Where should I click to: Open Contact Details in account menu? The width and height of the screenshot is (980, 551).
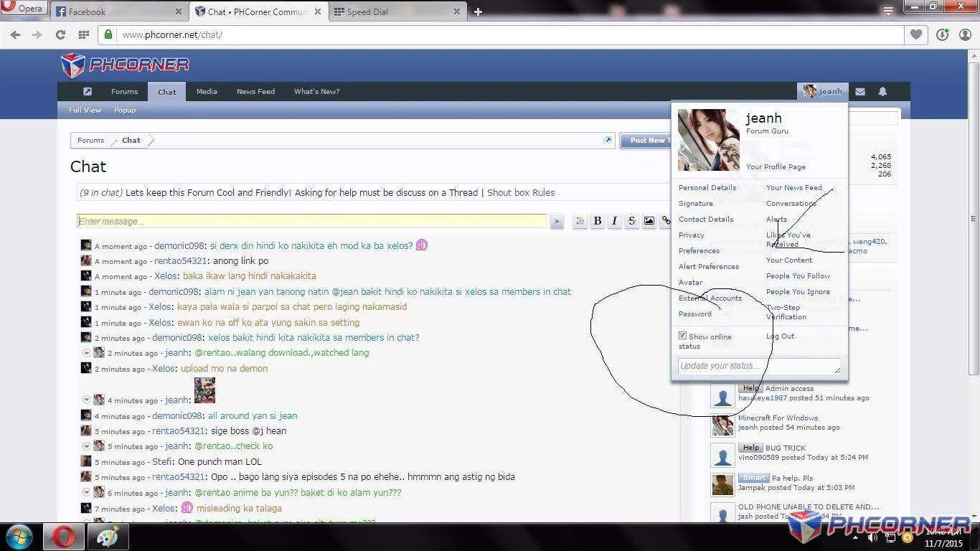click(706, 219)
